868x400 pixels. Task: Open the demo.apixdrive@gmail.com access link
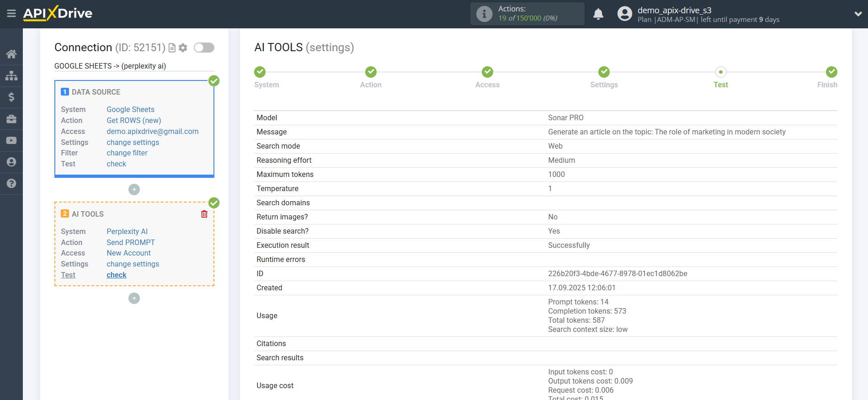pos(153,131)
